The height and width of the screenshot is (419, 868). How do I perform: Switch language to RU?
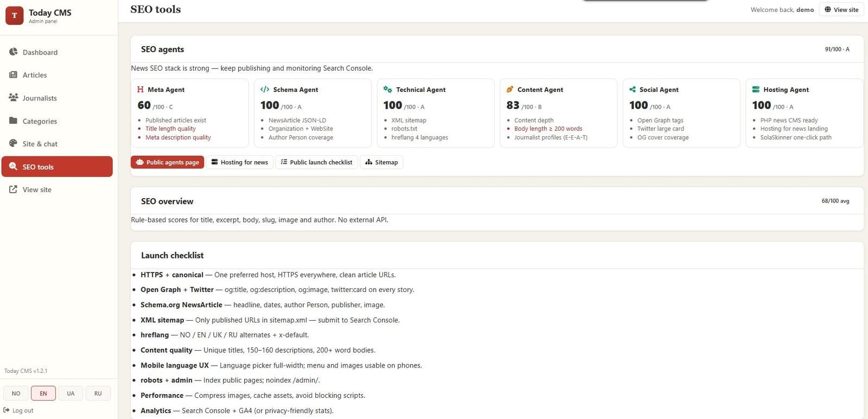[x=98, y=393]
